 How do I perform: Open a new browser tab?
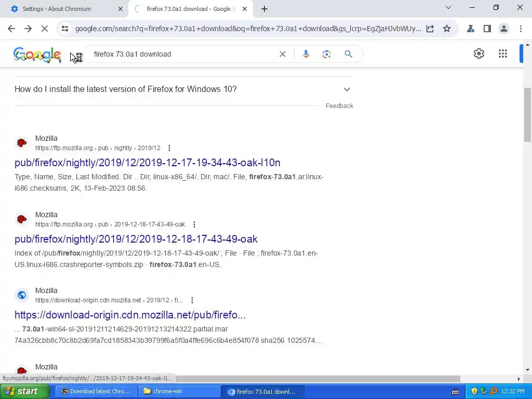click(264, 9)
